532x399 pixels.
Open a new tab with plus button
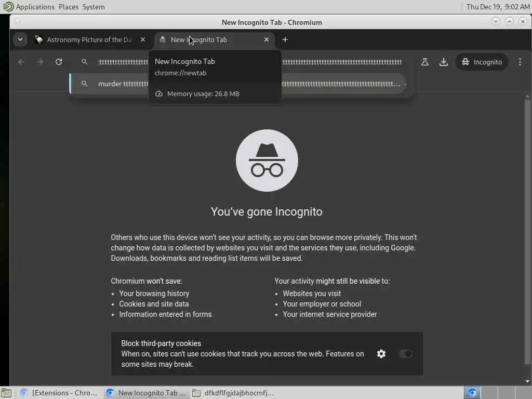pos(285,39)
